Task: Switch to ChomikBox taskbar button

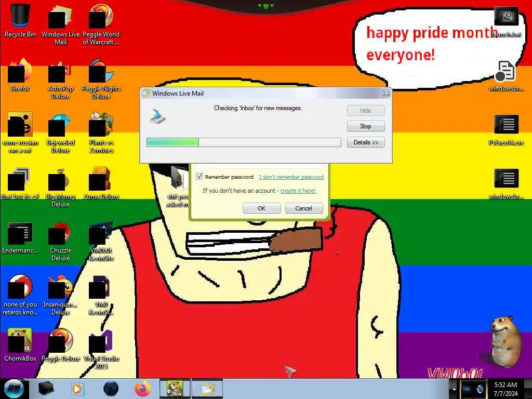Action: (x=175, y=389)
